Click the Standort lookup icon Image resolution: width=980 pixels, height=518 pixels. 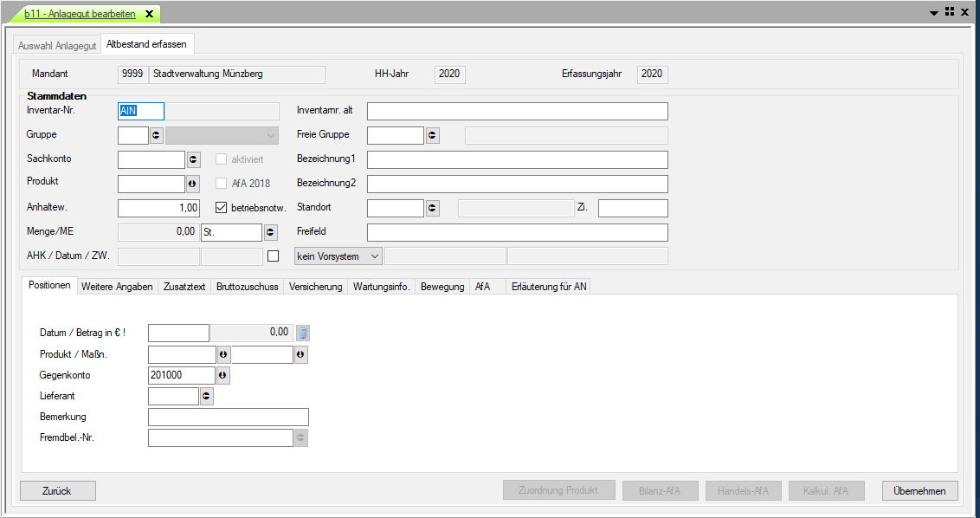[x=432, y=208]
